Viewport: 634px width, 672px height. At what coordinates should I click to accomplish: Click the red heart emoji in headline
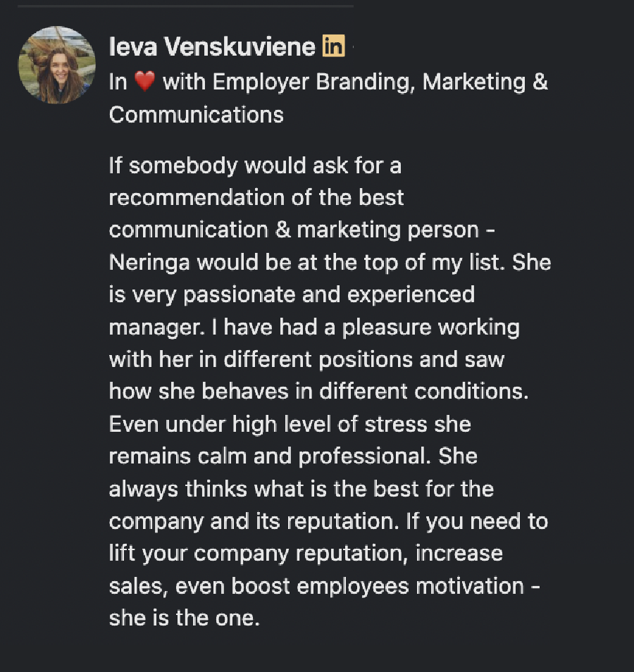point(144,82)
